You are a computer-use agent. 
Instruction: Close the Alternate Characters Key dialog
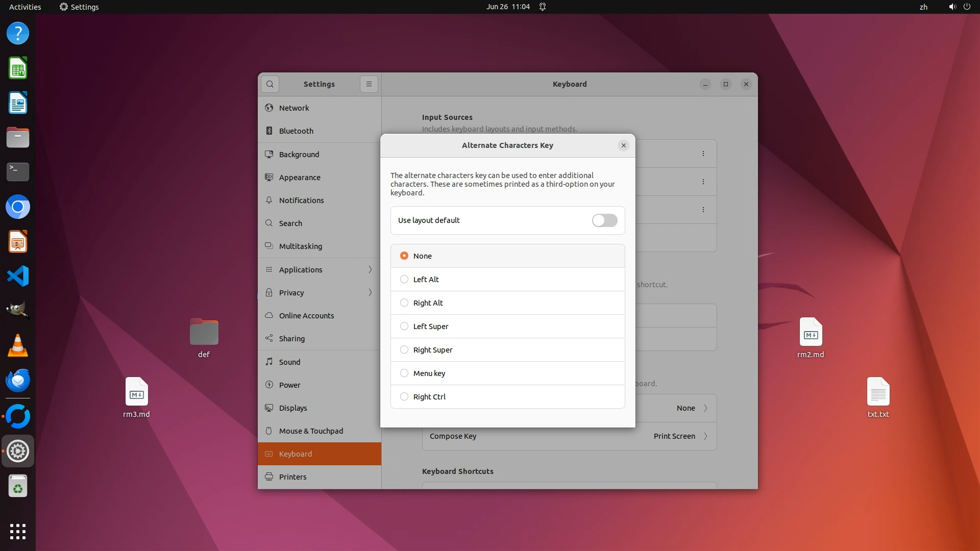(x=623, y=145)
